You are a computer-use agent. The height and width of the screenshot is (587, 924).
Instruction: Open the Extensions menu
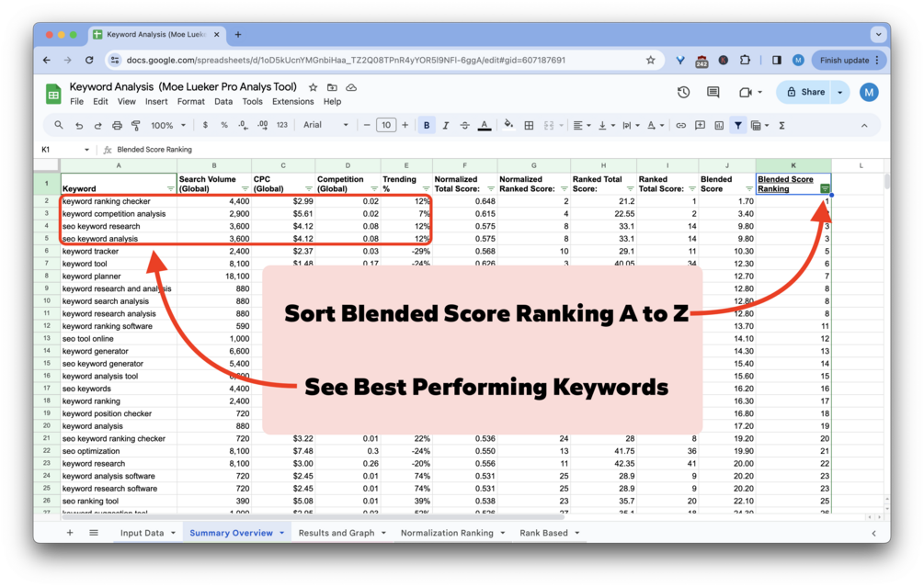click(x=293, y=102)
